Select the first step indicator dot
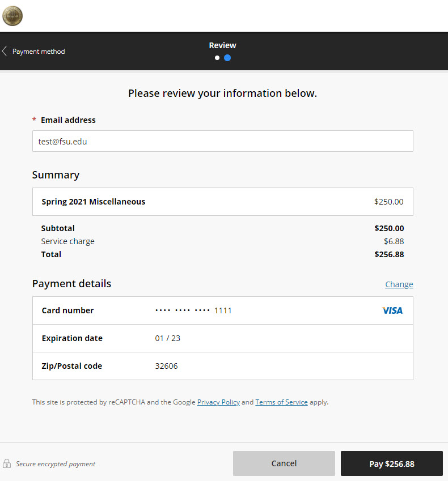Viewport: 448px width, 481px height. [217, 57]
